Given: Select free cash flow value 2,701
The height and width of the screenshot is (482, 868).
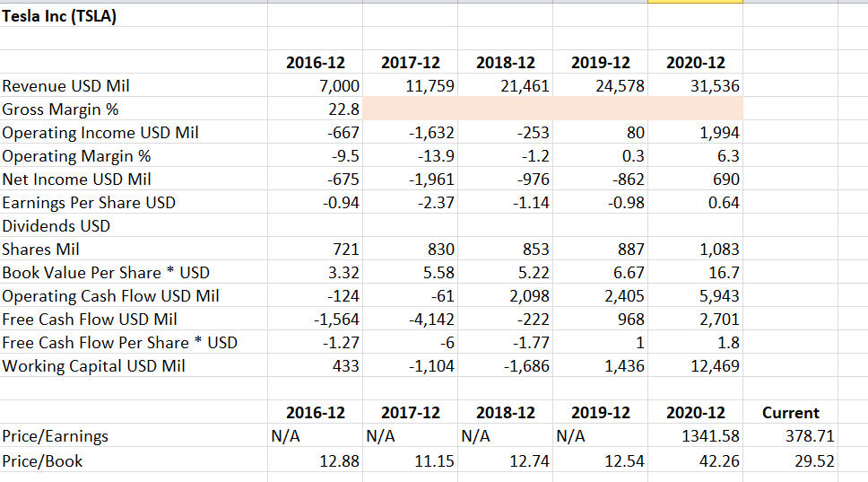Looking at the screenshot, I should pos(719,319).
